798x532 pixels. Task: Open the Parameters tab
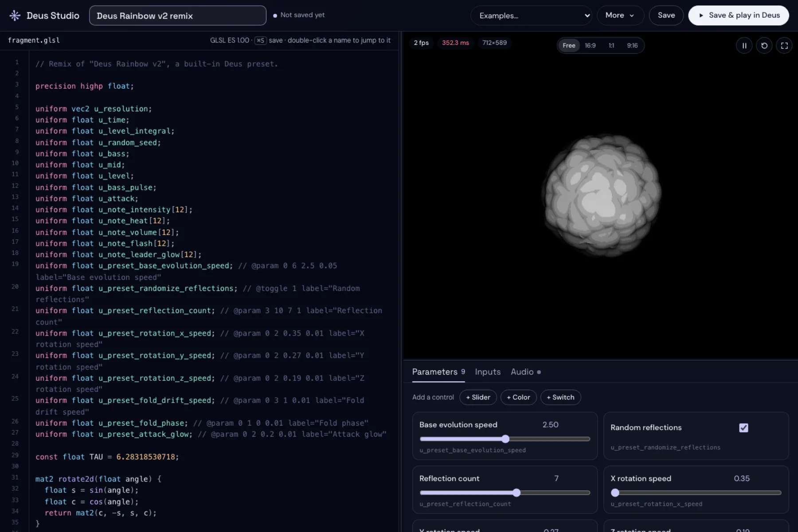tap(438, 372)
